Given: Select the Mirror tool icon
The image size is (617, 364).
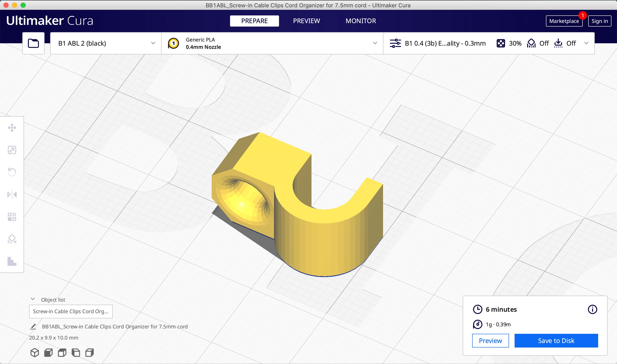Looking at the screenshot, I should click(12, 195).
